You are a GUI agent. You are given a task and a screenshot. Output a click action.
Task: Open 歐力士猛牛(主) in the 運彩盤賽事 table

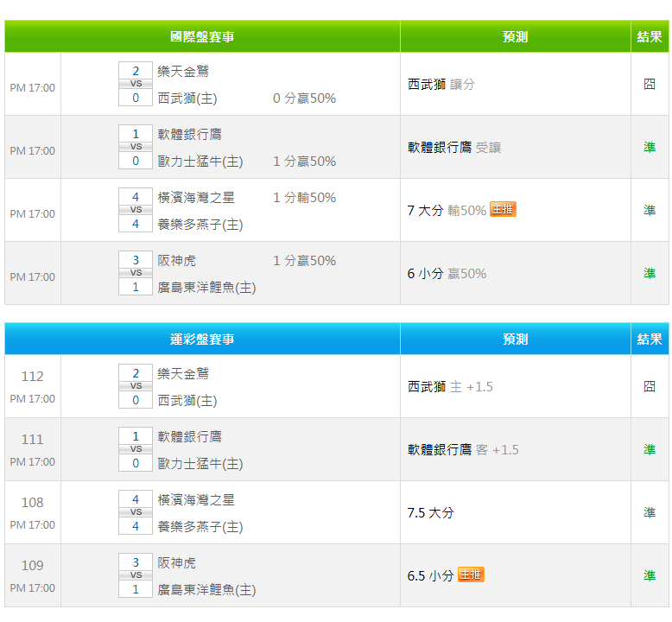tap(200, 464)
